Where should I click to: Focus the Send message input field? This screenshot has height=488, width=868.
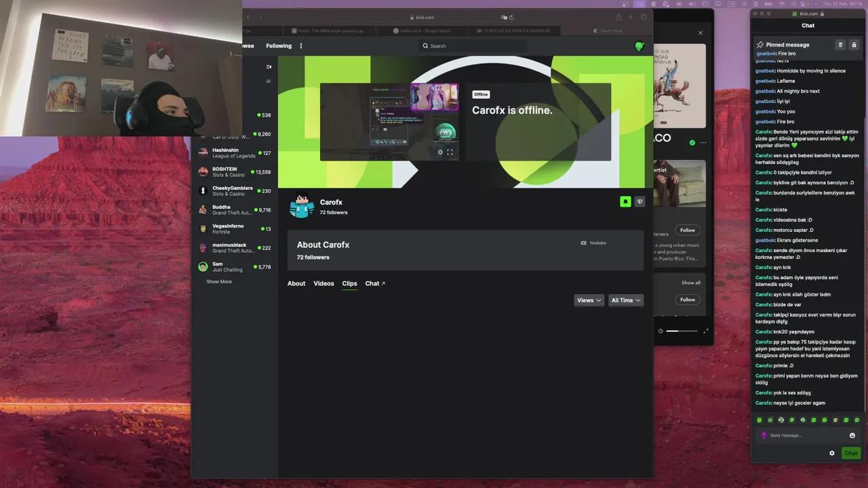click(807, 435)
